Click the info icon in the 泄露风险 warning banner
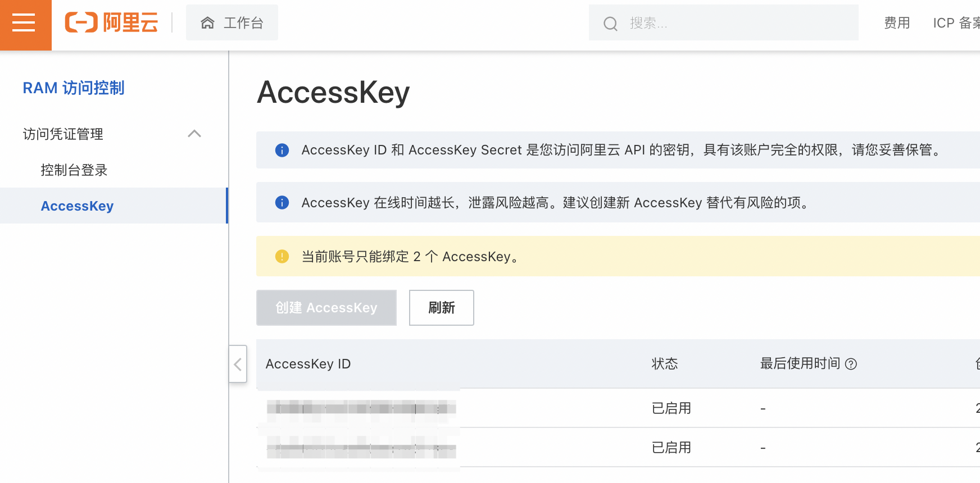 pyautogui.click(x=282, y=203)
